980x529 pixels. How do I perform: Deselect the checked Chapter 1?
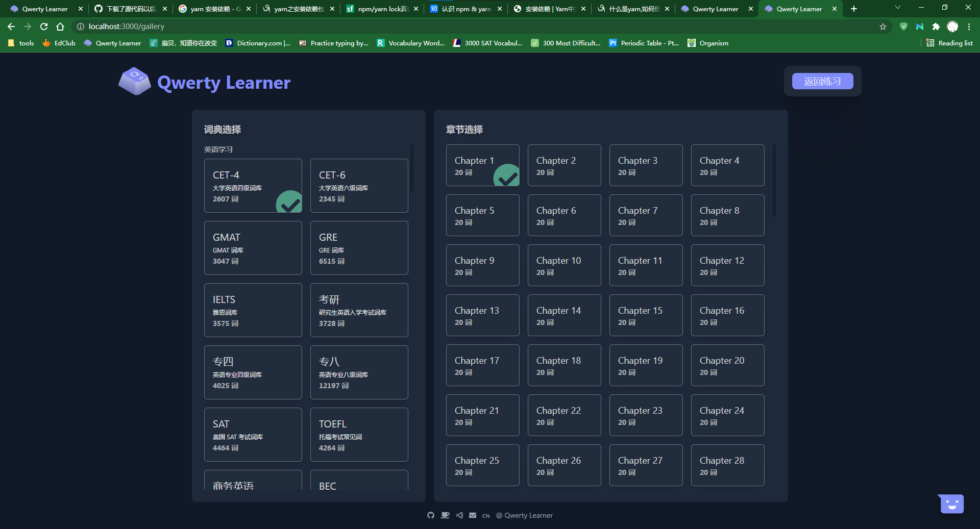(482, 165)
